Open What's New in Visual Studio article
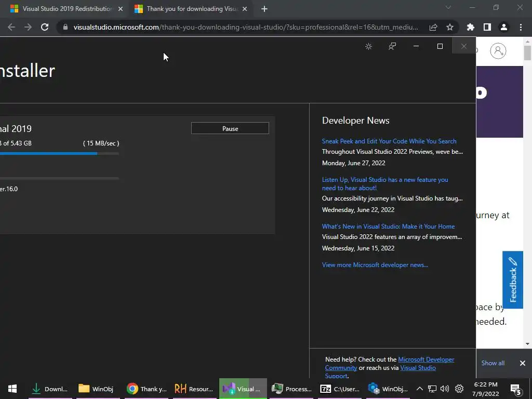532x399 pixels. (x=388, y=227)
